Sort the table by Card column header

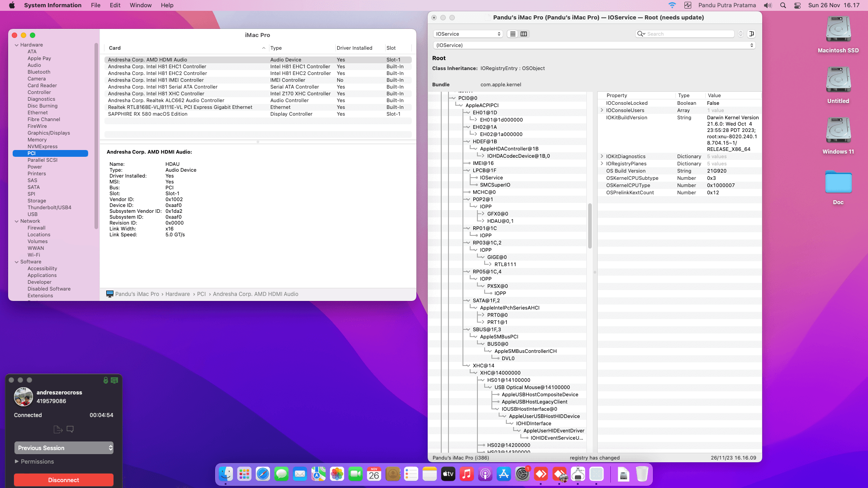pyautogui.click(x=186, y=48)
